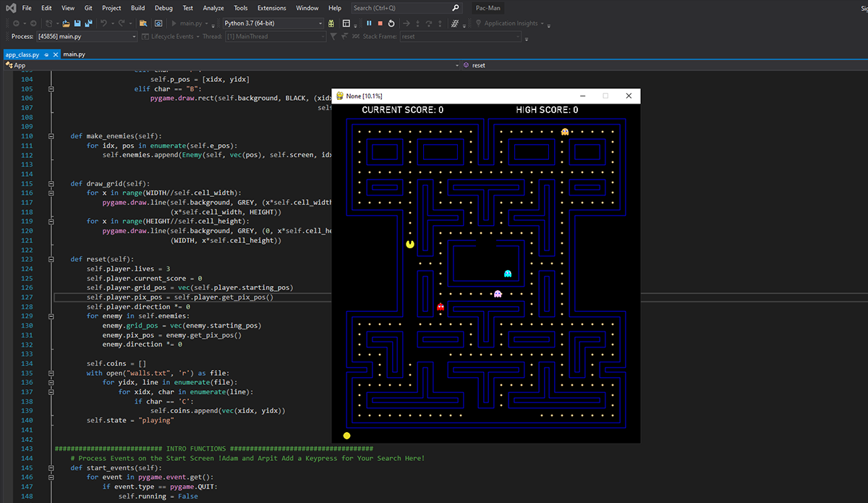The height and width of the screenshot is (503, 868).
Task: Collapse the start_events function fold
Action: (x=51, y=468)
